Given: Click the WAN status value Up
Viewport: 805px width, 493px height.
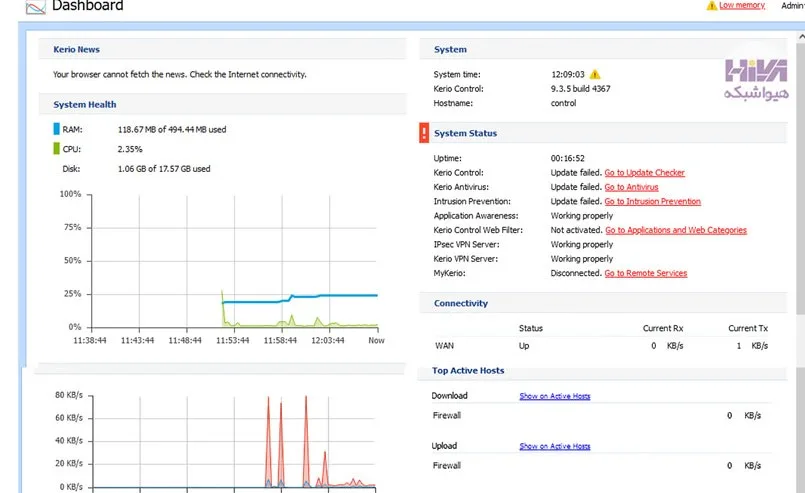Looking at the screenshot, I should (x=524, y=346).
